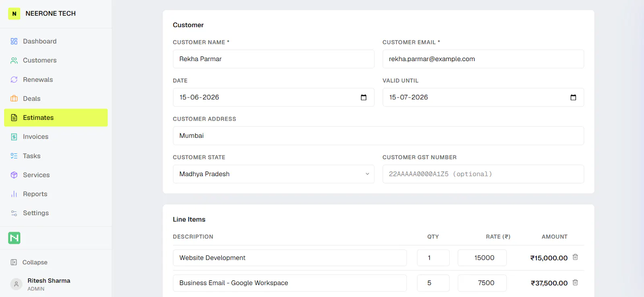
Task: Click the yellow N brand logo
Action: click(14, 14)
